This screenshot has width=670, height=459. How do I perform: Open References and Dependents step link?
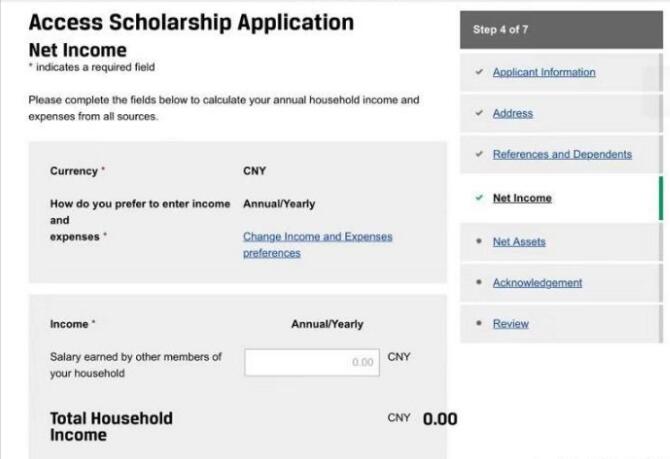coord(562,154)
